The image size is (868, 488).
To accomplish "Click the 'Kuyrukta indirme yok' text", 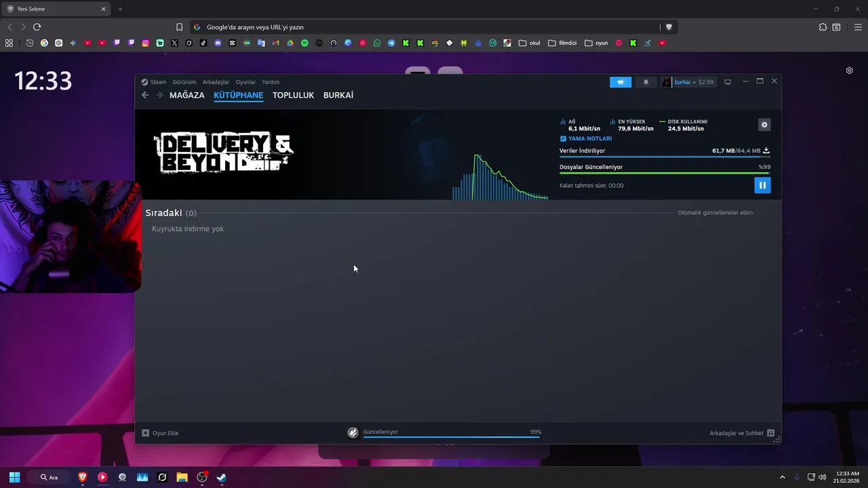I will coord(188,229).
